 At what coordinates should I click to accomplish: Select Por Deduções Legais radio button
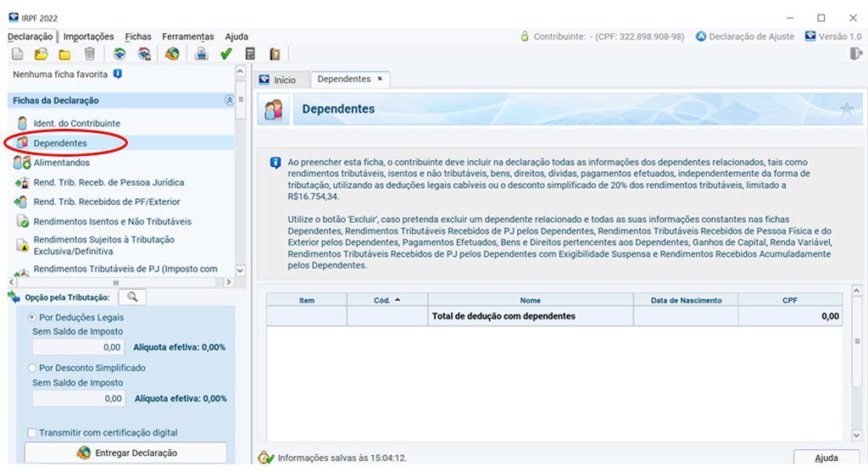(x=31, y=317)
